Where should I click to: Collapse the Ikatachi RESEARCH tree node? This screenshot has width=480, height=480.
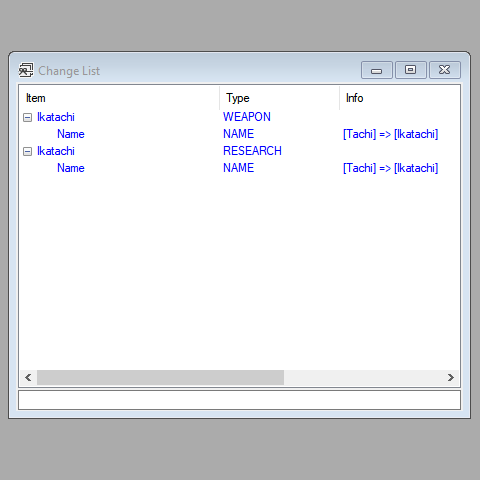click(x=28, y=151)
